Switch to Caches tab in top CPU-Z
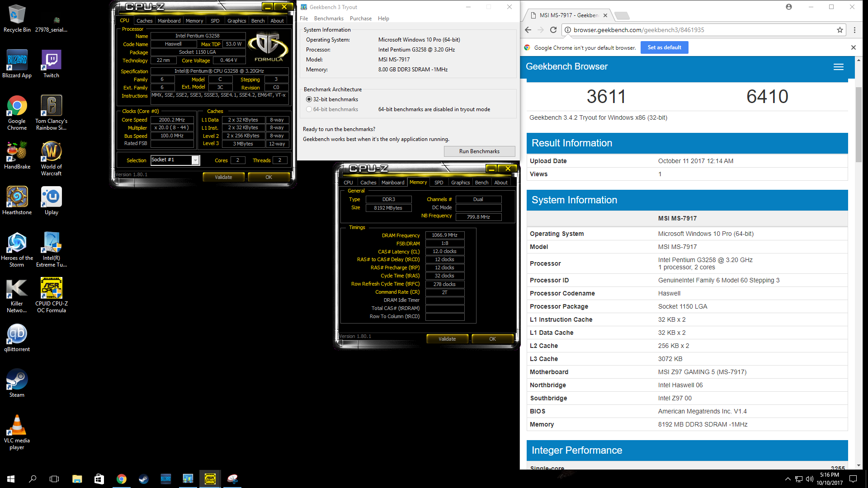Image resolution: width=868 pixels, height=488 pixels. click(144, 21)
